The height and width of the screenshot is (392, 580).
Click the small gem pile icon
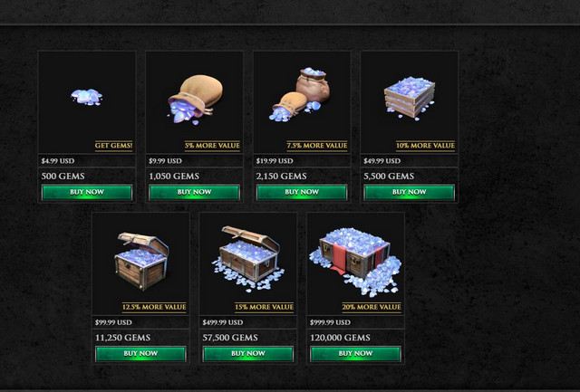coord(87,97)
